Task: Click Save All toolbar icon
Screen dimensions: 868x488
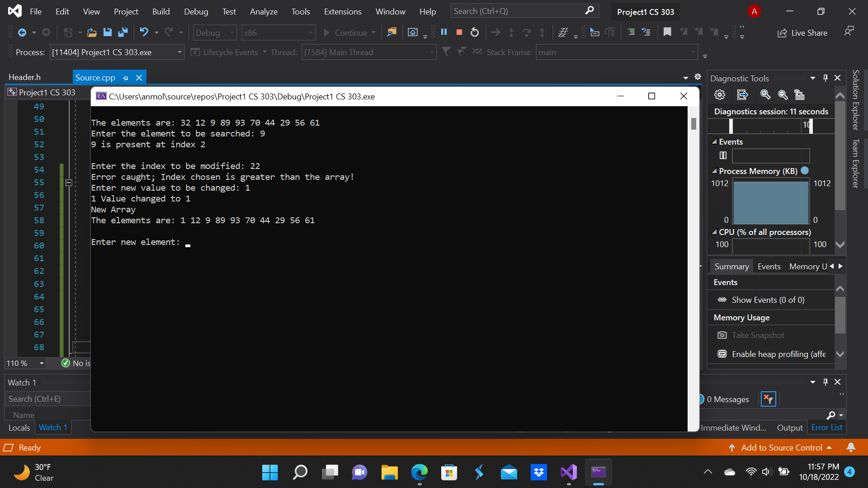Action: [123, 32]
